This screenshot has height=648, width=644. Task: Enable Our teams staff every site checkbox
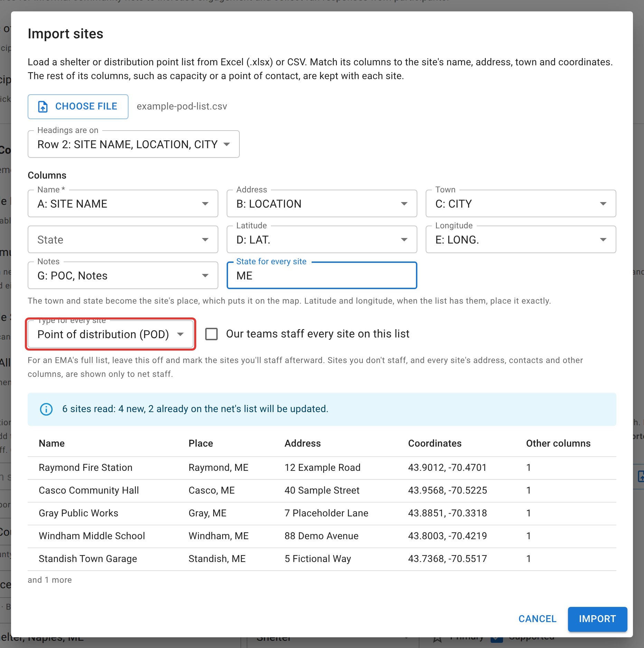click(211, 334)
